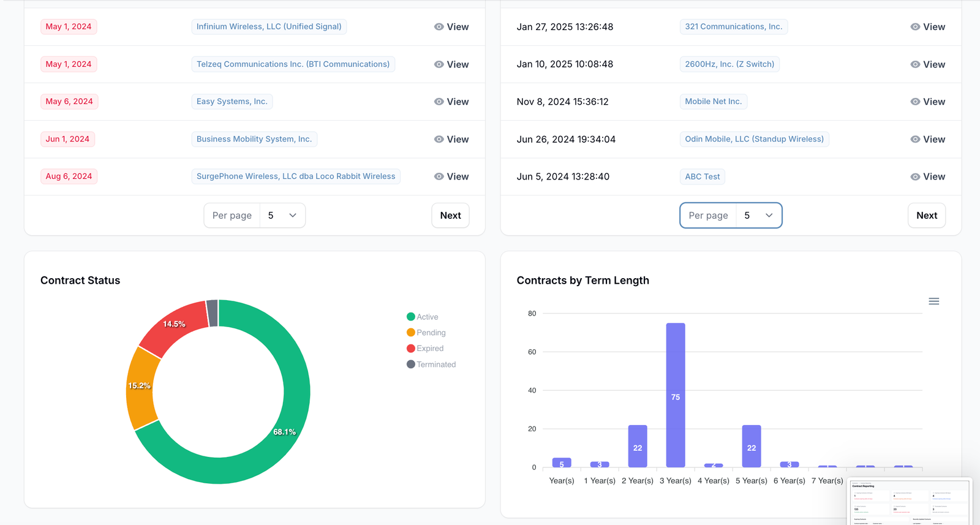Click eye icon for Mobile Net Inc. row
The height and width of the screenshot is (525, 980).
click(x=915, y=102)
